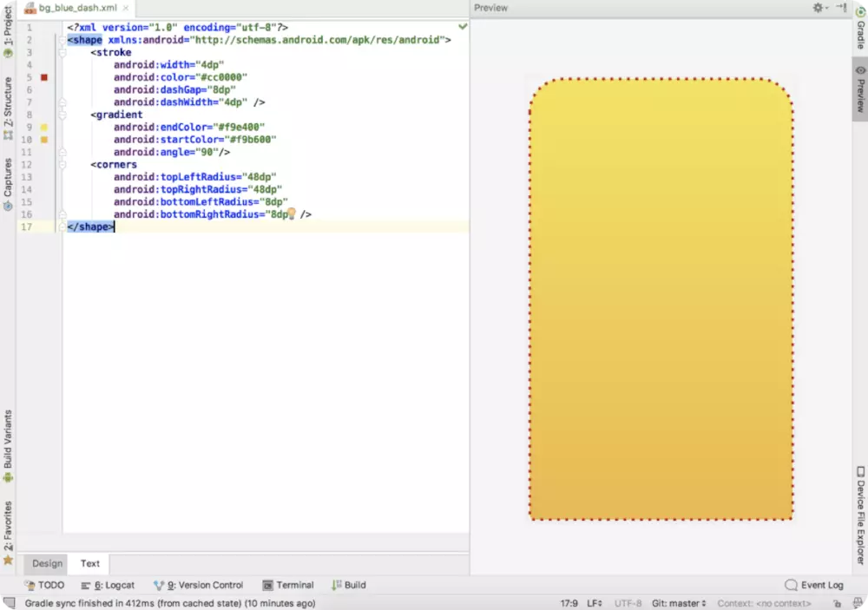Open the Z: Structure tool window

8,108
